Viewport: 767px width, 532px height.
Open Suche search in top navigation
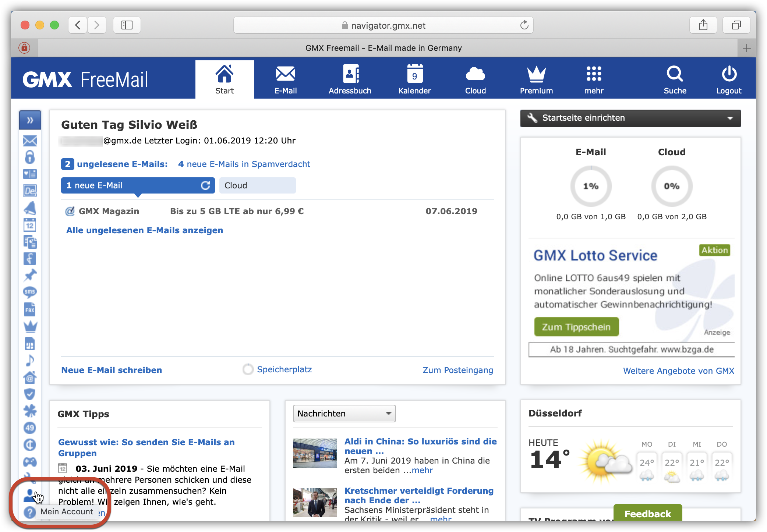click(675, 79)
